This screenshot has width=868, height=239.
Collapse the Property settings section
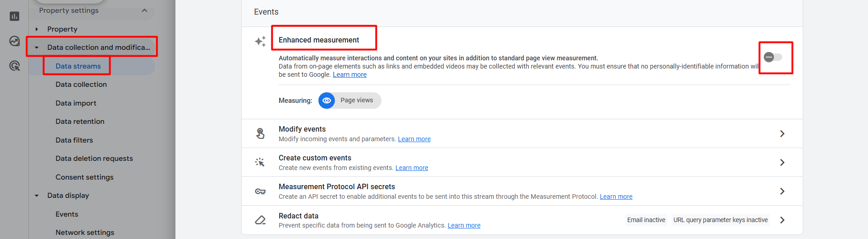(x=144, y=11)
